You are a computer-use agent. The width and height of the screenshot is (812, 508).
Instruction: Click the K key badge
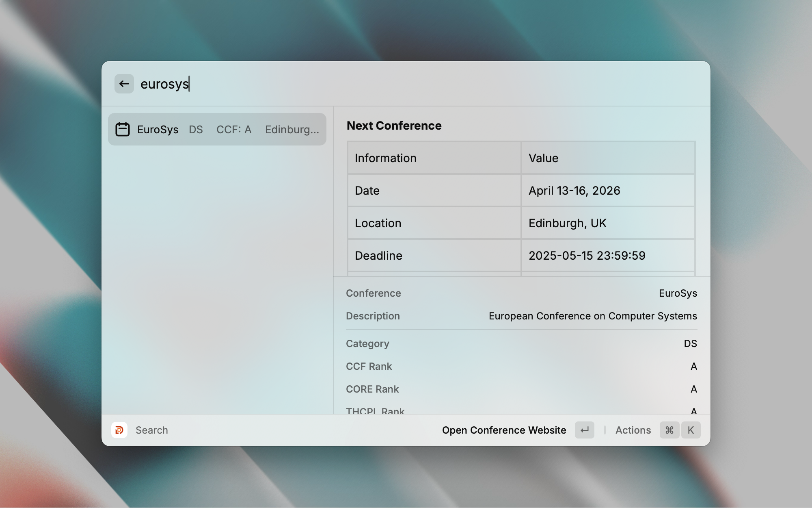[x=691, y=430]
